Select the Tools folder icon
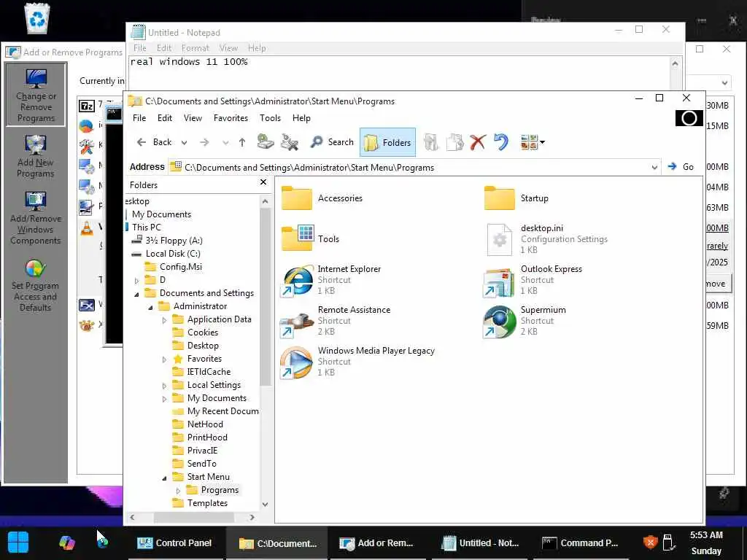This screenshot has width=747, height=560. click(x=297, y=238)
